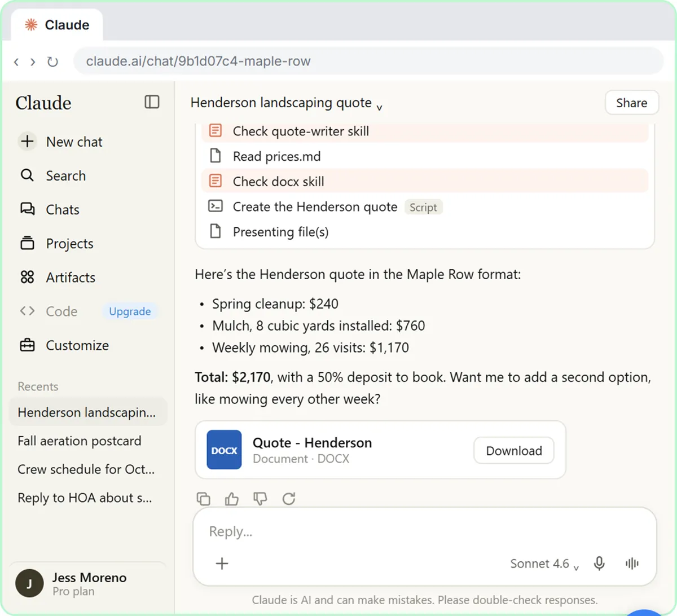Screen dimensions: 677x616
Task: Expand the Check quote-writer skill step
Action: pyautogui.click(x=425, y=131)
